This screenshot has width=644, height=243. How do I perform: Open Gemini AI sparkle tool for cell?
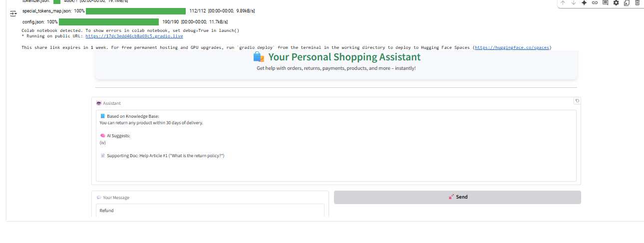(584, 2)
